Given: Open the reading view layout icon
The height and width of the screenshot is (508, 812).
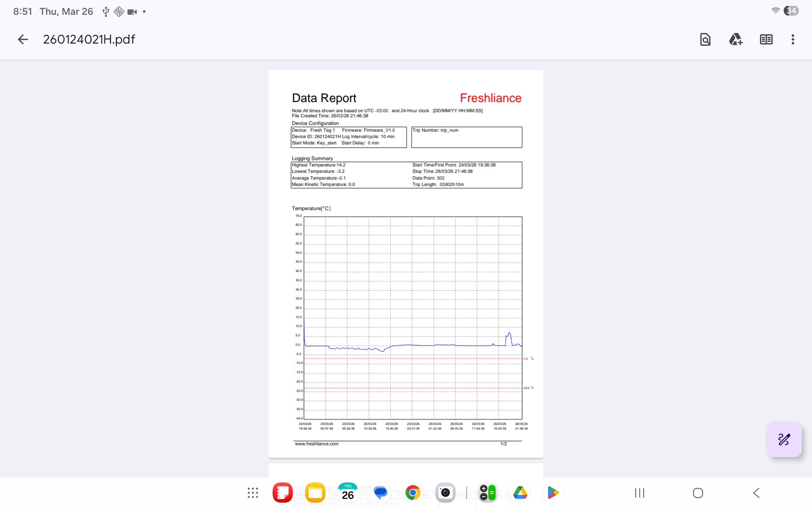Looking at the screenshot, I should pos(766,39).
